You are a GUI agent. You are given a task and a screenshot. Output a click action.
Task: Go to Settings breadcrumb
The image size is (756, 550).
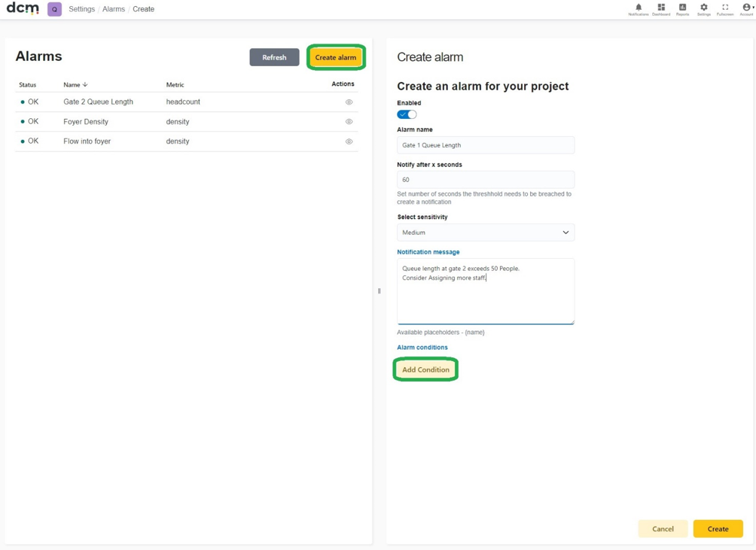81,9
